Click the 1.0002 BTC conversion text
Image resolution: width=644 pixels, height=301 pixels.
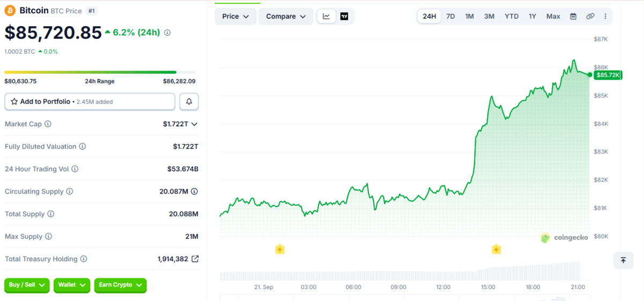click(20, 52)
